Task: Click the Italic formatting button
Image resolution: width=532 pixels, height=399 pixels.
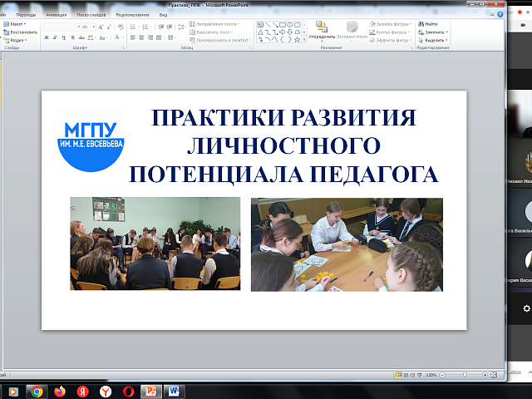Action: (56, 37)
